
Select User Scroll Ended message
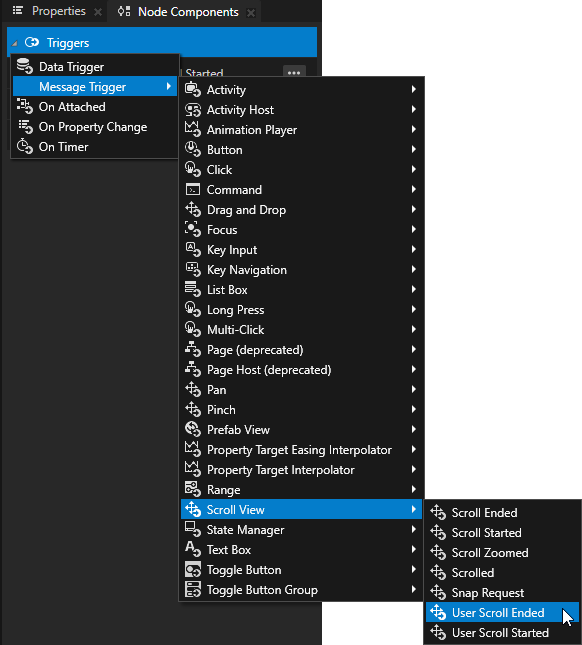pos(502,613)
